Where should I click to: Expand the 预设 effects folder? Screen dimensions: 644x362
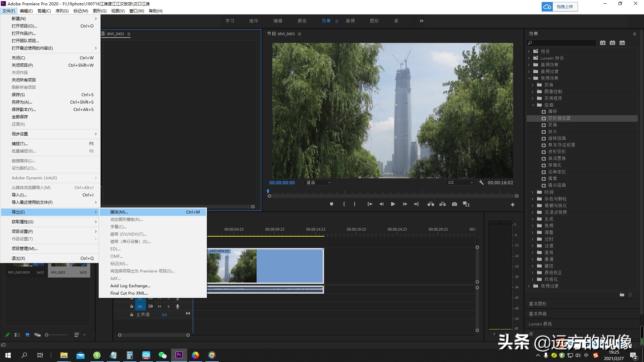529,51
